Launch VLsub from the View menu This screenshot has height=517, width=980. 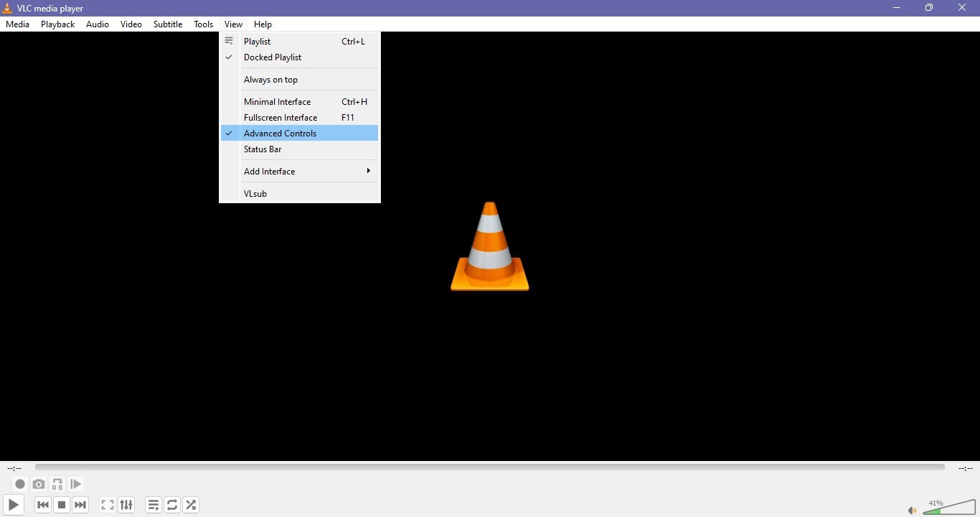[255, 193]
